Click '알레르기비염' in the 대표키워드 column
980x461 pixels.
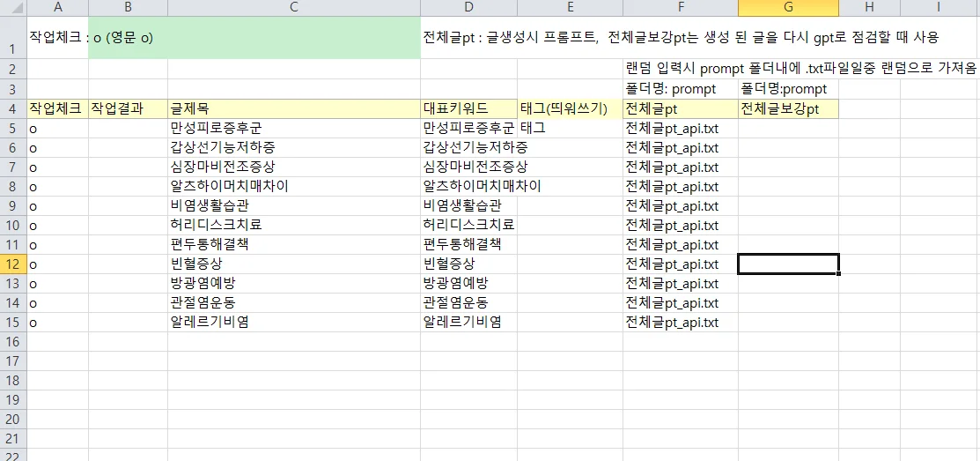tap(468, 322)
